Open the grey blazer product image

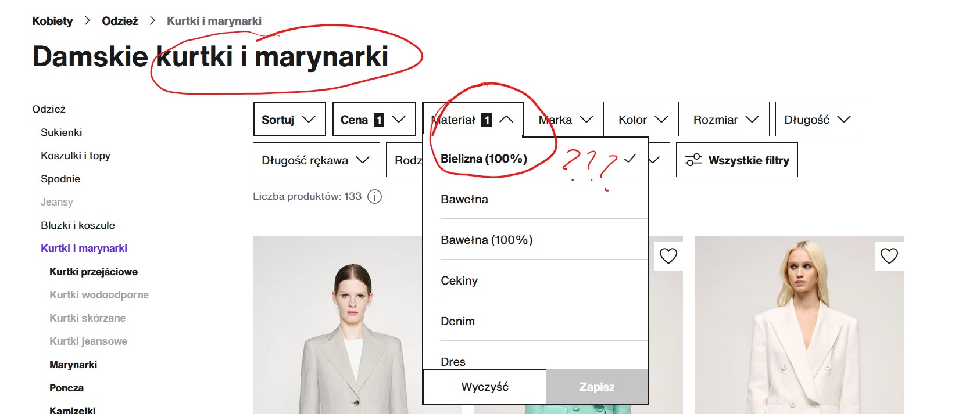[337, 337]
